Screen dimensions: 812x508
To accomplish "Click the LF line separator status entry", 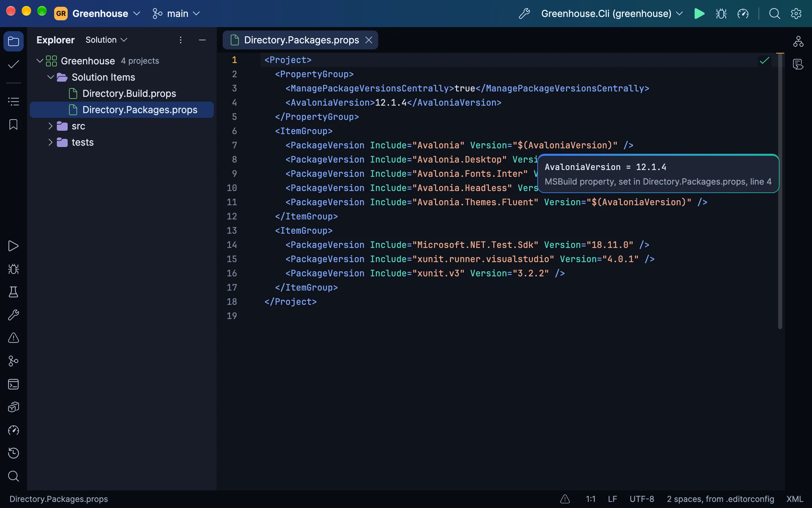I will click(612, 499).
